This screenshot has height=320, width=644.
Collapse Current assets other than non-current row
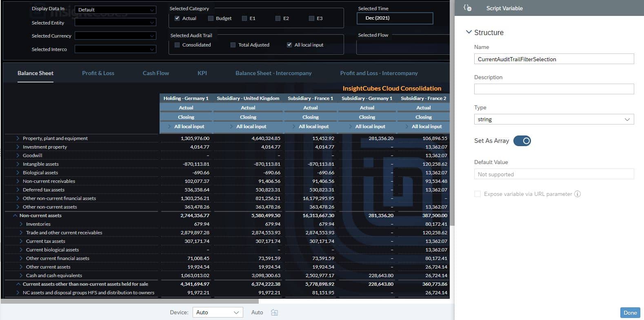[18, 284]
